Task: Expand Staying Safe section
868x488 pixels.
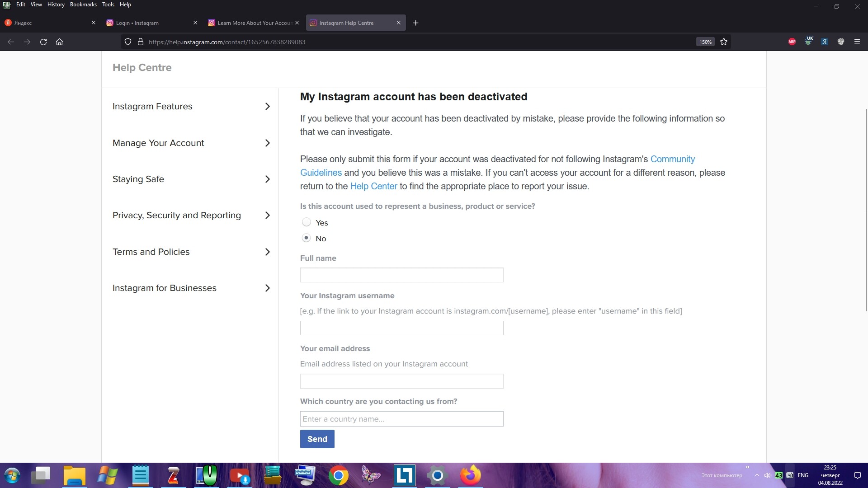Action: coord(191,179)
